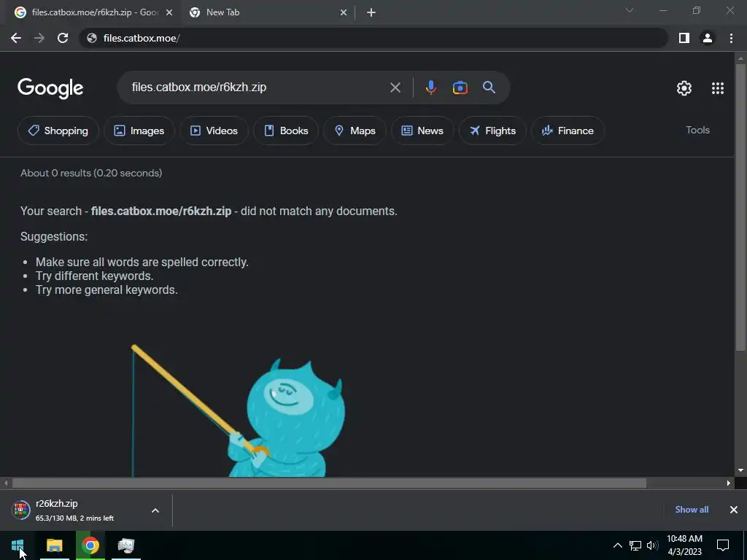Open the r26kzh.zip download item
The height and width of the screenshot is (560, 747).
[75, 510]
